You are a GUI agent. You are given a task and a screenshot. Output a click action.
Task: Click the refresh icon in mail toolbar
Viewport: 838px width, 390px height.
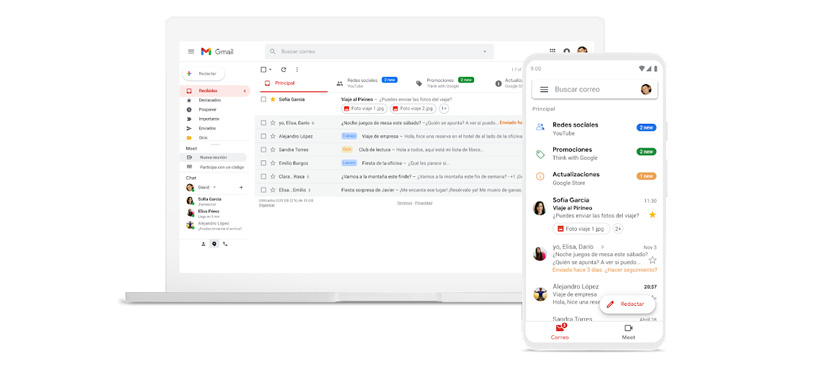(283, 69)
